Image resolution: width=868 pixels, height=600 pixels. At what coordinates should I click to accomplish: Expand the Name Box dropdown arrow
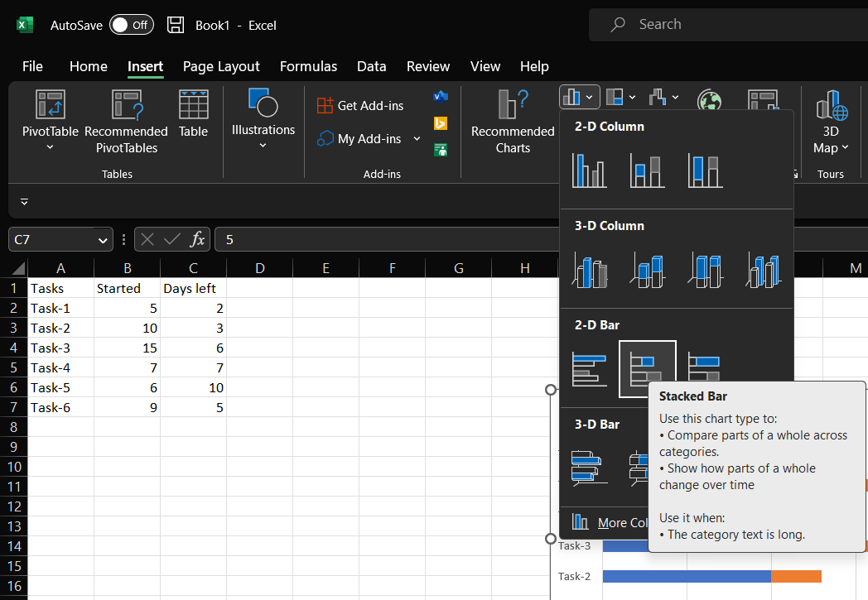pos(104,240)
